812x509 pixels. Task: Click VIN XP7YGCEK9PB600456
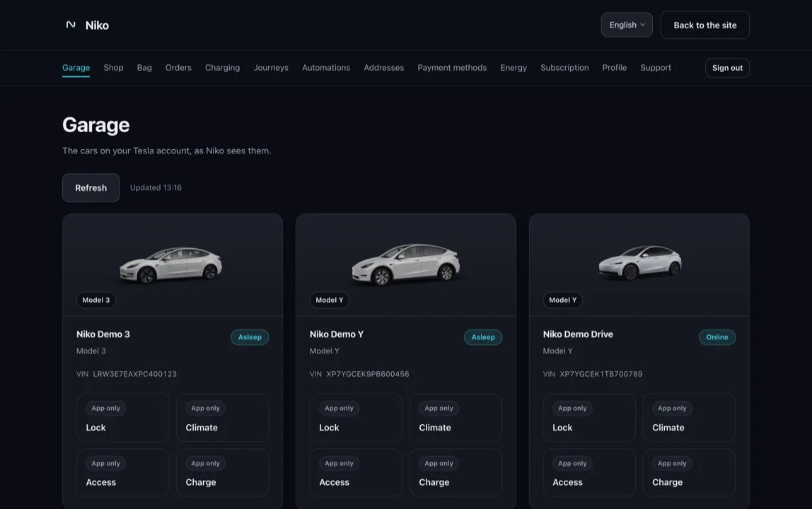pos(359,374)
